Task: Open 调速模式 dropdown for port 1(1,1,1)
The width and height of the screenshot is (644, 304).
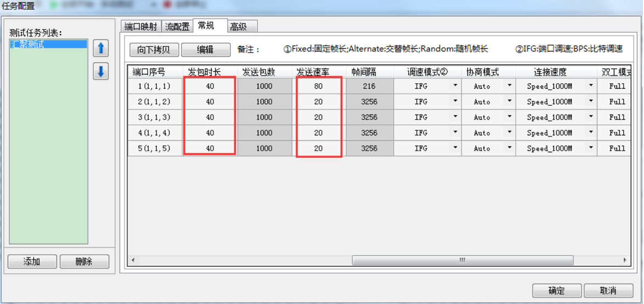Action: click(455, 86)
